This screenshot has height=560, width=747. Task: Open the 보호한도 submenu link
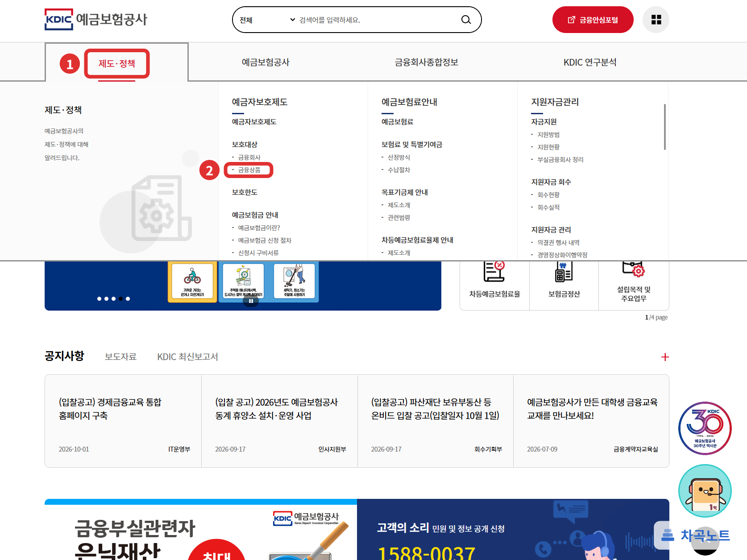[245, 192]
